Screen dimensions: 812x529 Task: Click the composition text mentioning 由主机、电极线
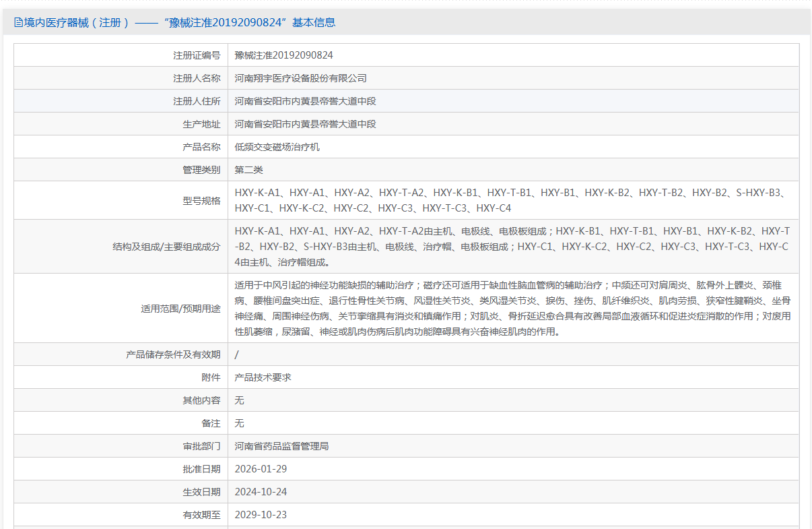(x=513, y=247)
